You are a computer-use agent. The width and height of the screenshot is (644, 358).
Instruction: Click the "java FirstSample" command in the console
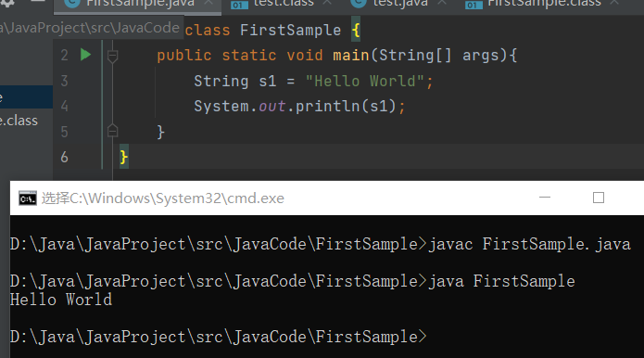[501, 281]
